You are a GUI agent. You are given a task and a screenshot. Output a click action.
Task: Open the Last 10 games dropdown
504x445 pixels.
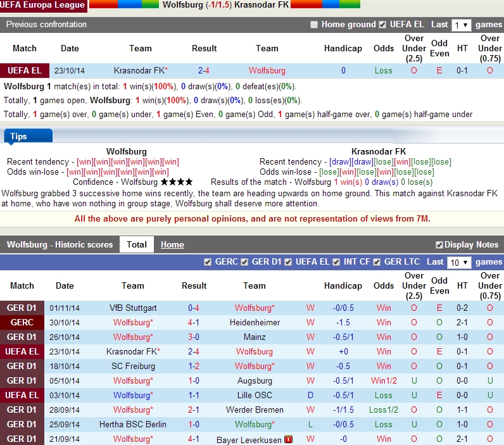click(x=459, y=263)
